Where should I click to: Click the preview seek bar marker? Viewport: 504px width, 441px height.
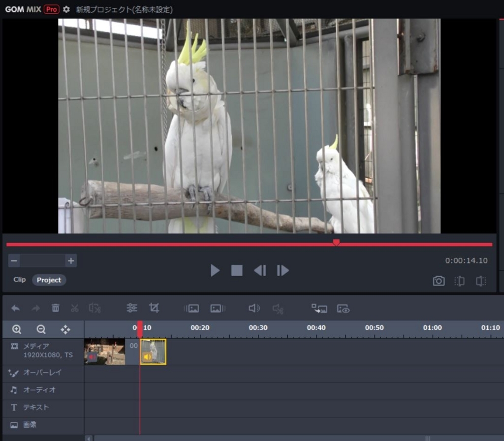tap(336, 242)
